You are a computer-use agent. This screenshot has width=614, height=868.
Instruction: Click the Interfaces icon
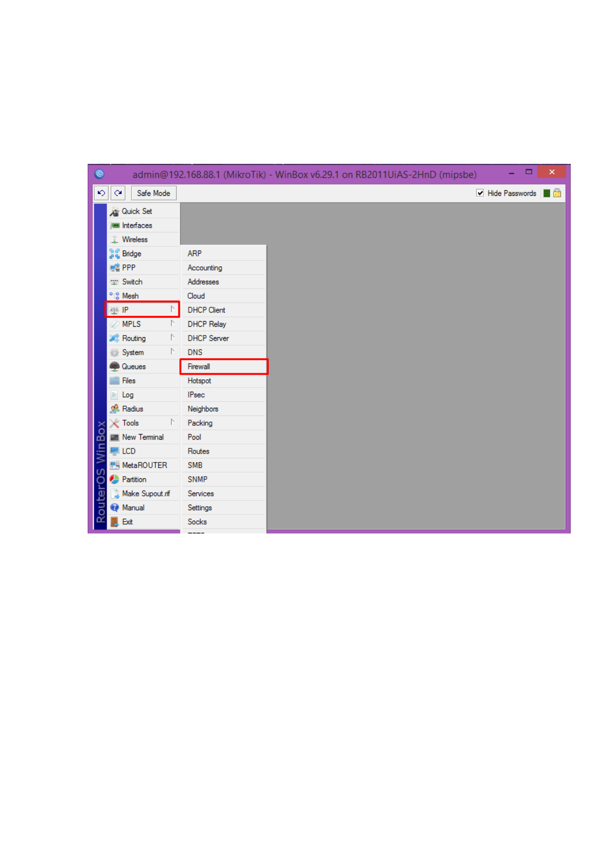pos(114,226)
